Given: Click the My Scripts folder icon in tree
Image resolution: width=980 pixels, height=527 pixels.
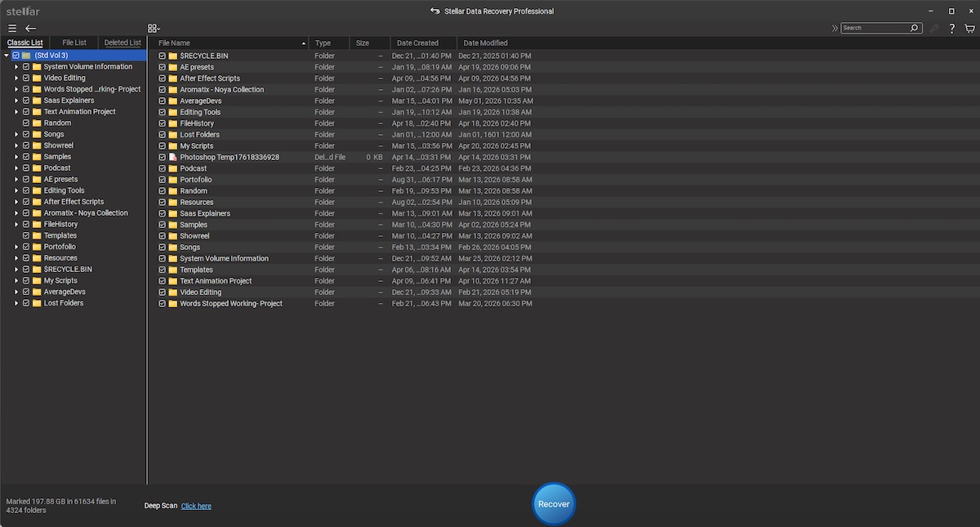Looking at the screenshot, I should coord(37,280).
